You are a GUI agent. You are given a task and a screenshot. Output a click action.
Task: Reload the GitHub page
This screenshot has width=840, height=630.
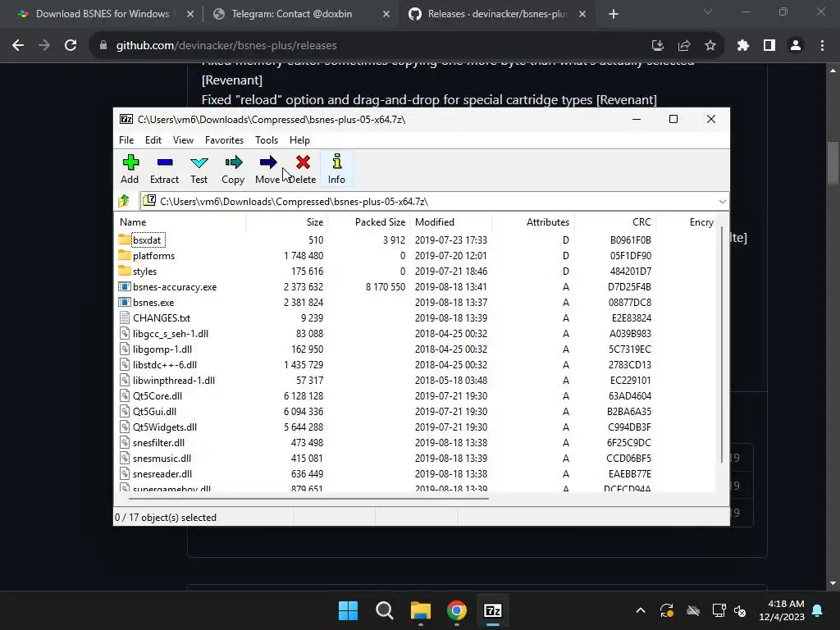coord(71,46)
